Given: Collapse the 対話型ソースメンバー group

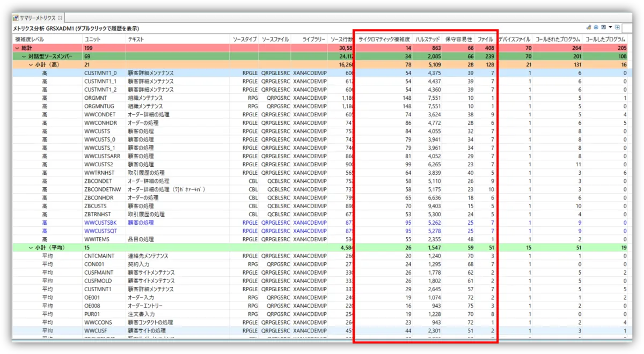Looking at the screenshot, I should (x=24, y=56).
